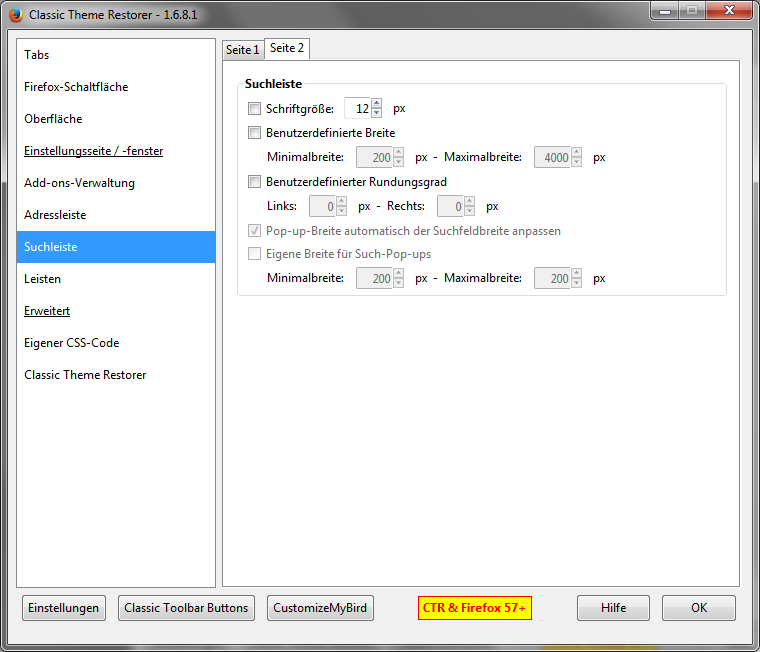
Task: Select Classic Theme Restorer sidebar entry
Action: [x=116, y=375]
